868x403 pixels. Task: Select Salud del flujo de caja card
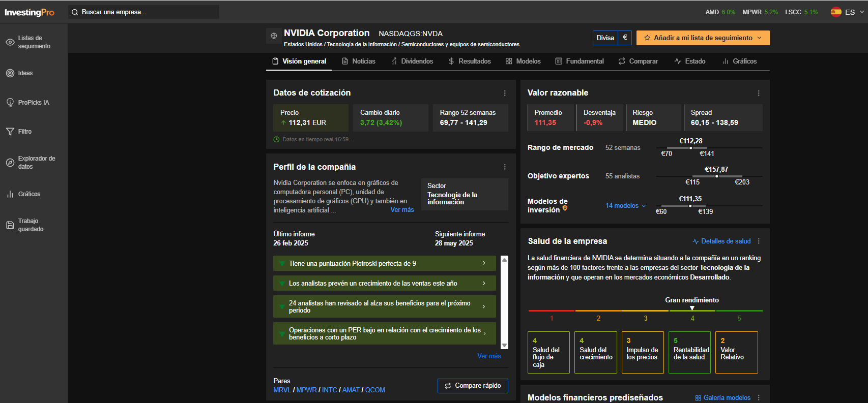[548, 353]
